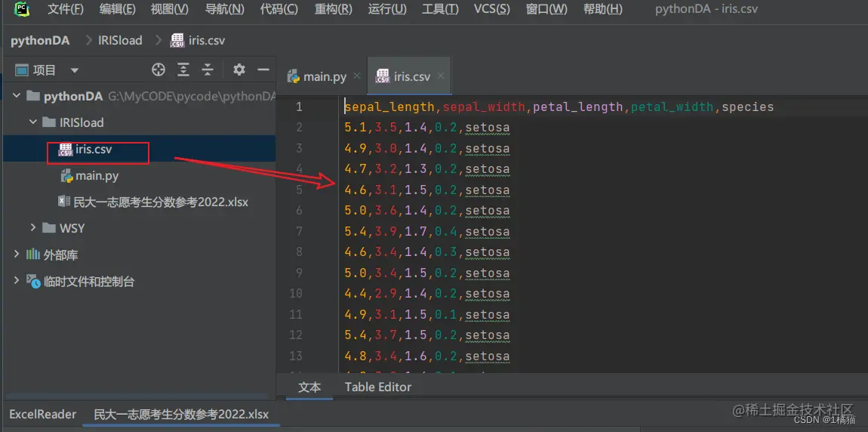Switch to the Table Editor tab
This screenshot has width=868, height=432.
click(x=378, y=387)
